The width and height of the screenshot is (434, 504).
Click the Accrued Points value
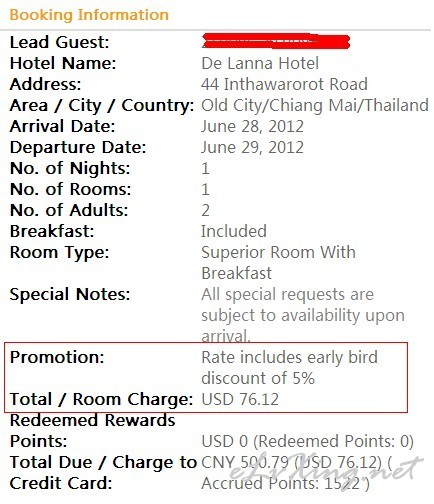point(285,484)
